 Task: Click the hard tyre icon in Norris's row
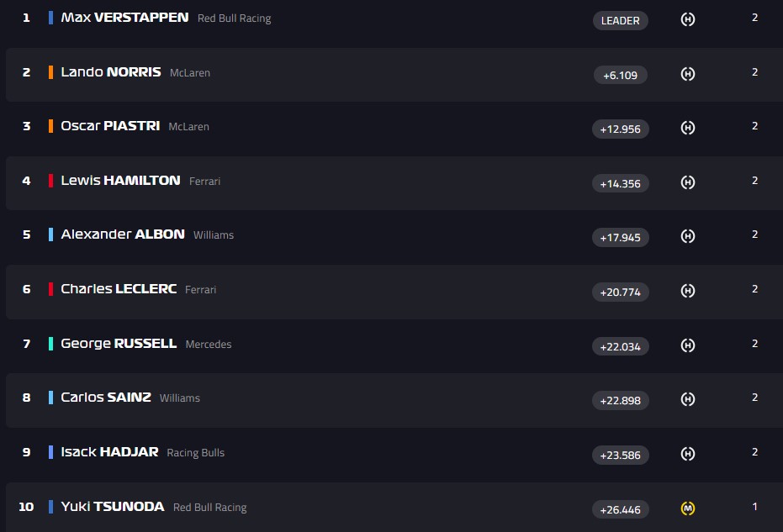[x=687, y=74]
